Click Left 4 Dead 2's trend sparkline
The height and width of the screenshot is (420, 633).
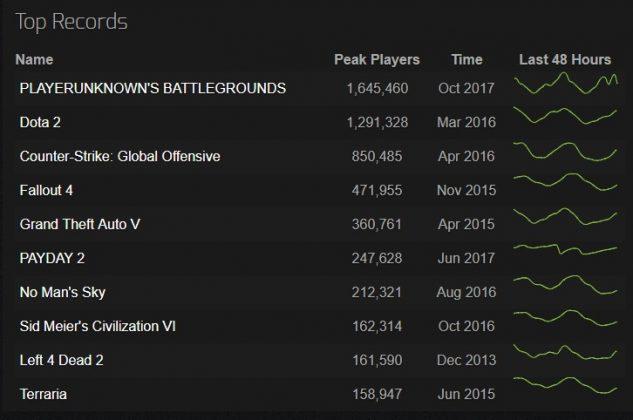(565, 352)
